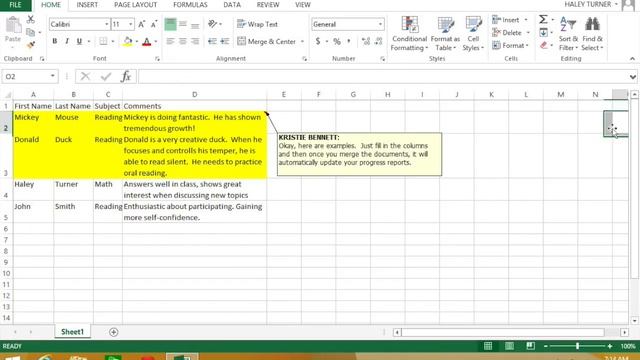Collapse the ribbon with the caret
Viewport: 640px width, 360px height.
632,59
